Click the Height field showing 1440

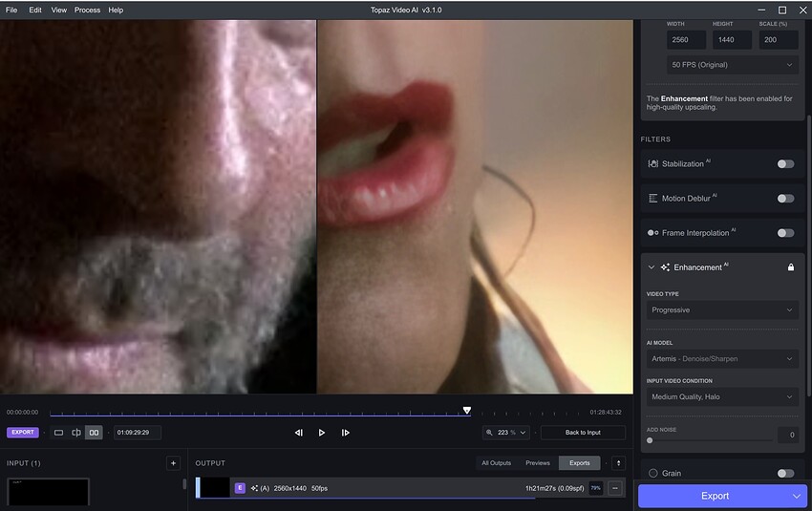click(x=732, y=40)
